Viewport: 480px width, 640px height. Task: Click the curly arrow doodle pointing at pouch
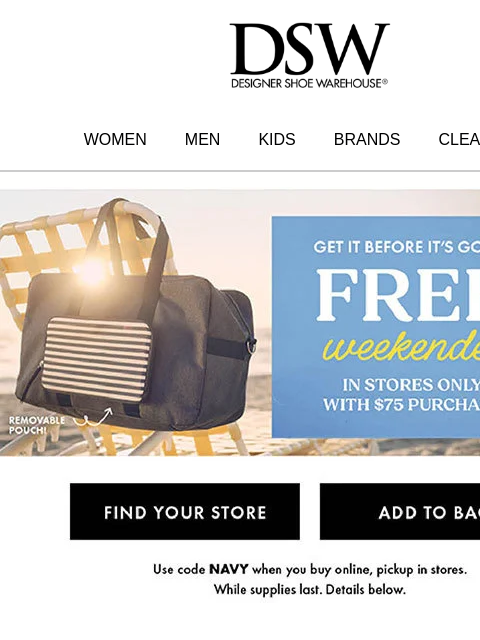(93, 417)
